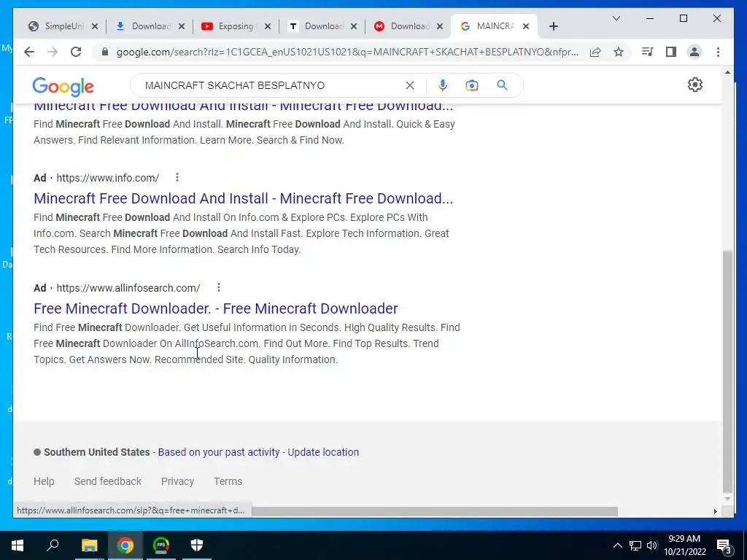Open the Terms footer link
Screen dimensions: 747x560
(x=228, y=481)
